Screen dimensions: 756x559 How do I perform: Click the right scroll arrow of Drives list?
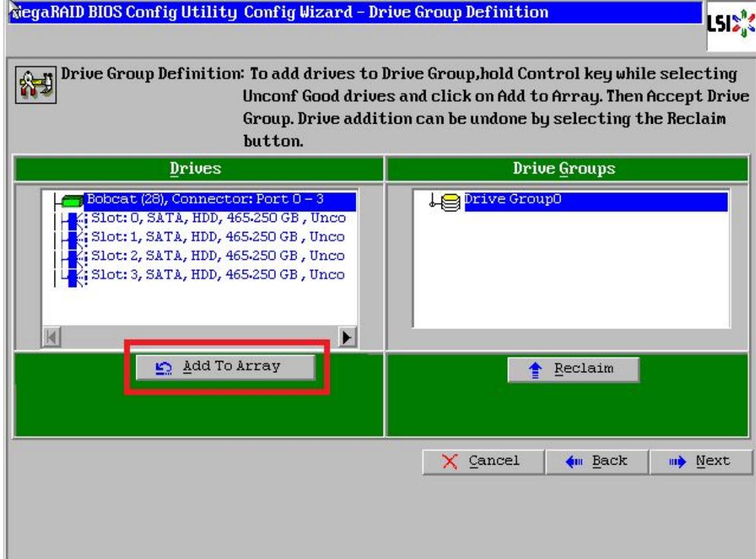tap(348, 337)
